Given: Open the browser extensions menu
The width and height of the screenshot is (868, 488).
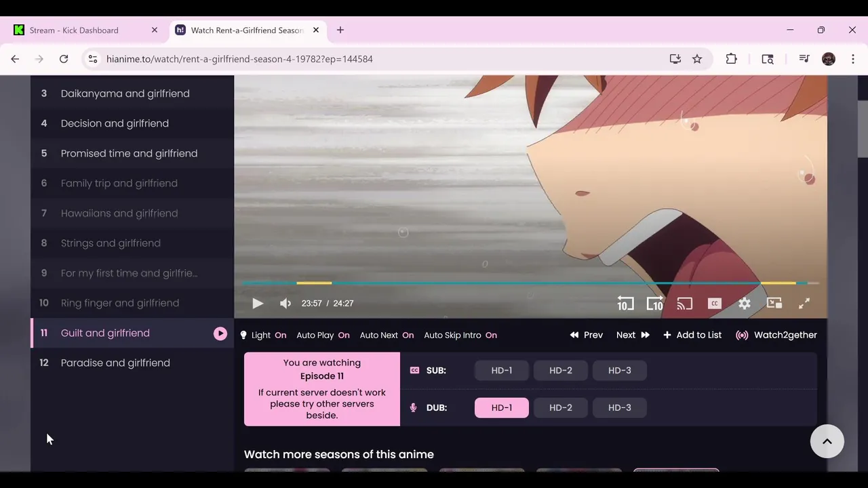Looking at the screenshot, I should click(731, 59).
